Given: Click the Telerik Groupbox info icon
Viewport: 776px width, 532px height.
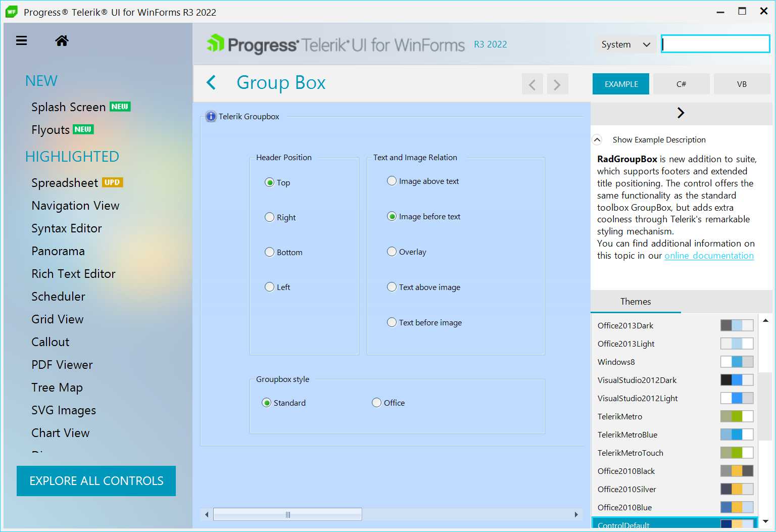Looking at the screenshot, I should 211,117.
